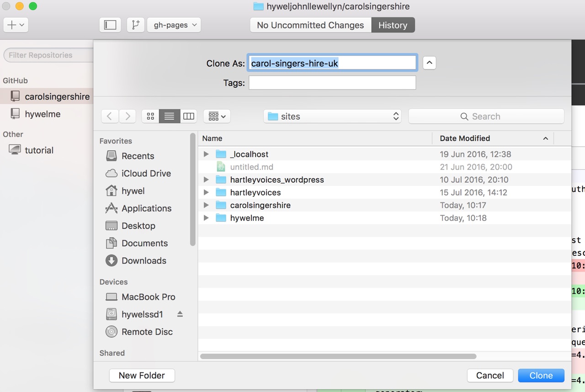Switch to No Uncommitted Changes tab

click(310, 25)
